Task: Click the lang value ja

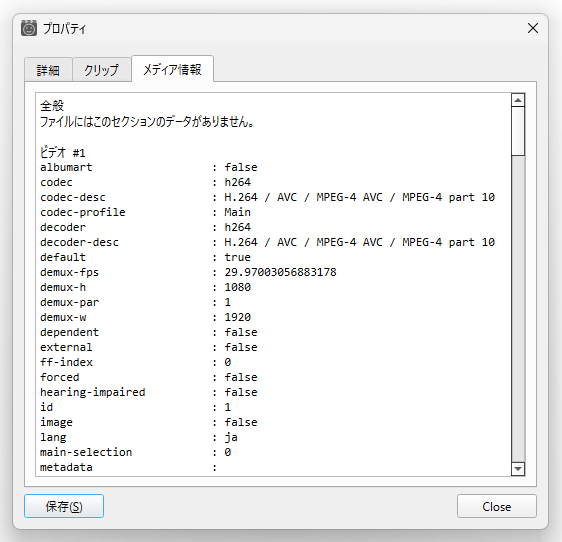Action: 231,437
